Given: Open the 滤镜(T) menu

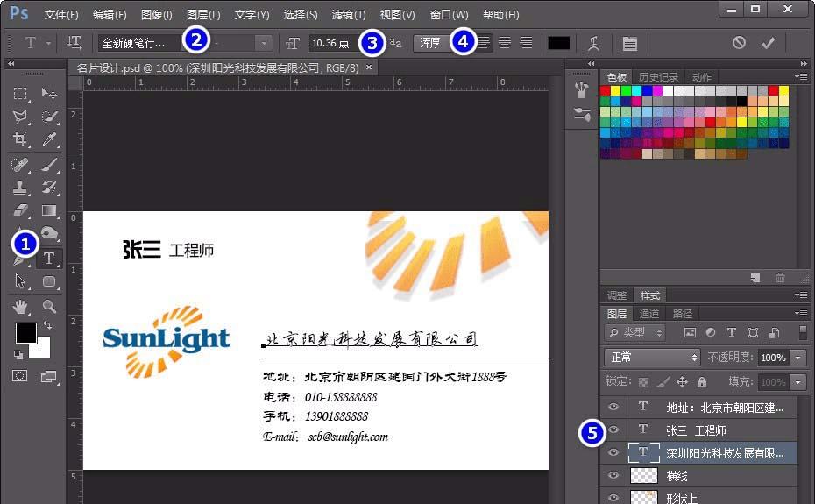Looking at the screenshot, I should pyautogui.click(x=349, y=15).
